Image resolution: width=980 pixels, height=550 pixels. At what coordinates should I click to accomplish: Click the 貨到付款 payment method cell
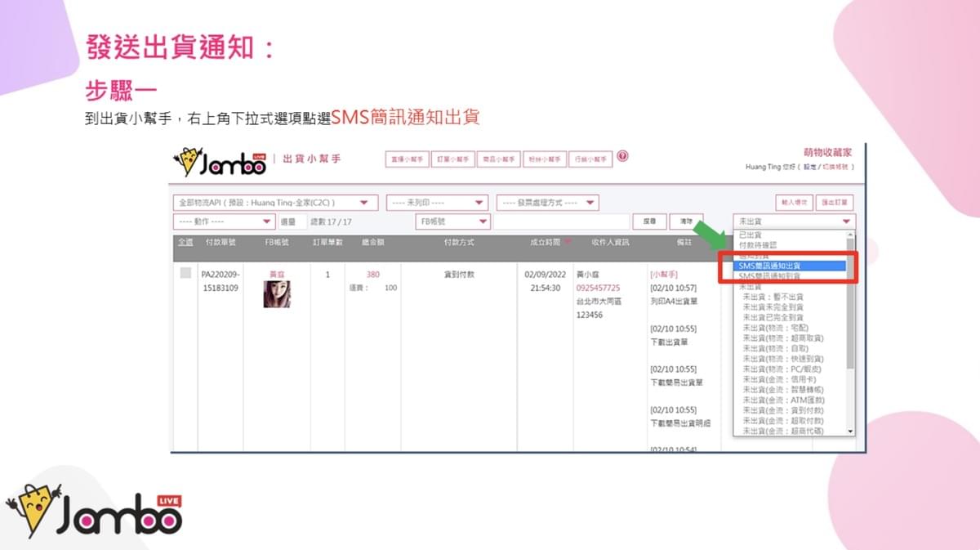[x=458, y=275]
